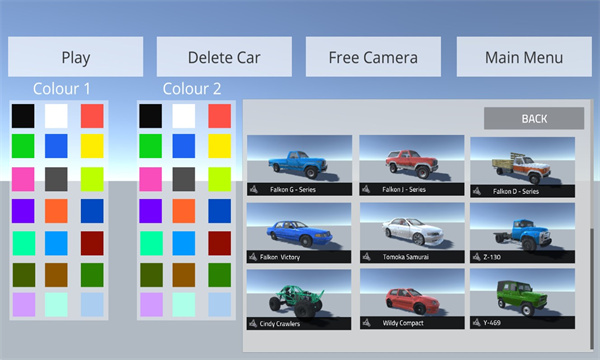
Task: Select the Z-130 truck thumbnail
Action: point(522,233)
